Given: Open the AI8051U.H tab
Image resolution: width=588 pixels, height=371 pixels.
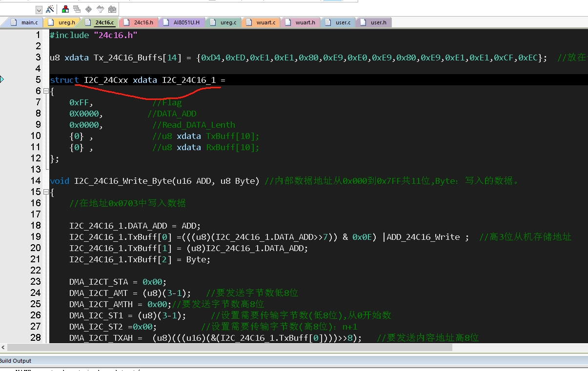Looking at the screenshot, I should (x=183, y=22).
